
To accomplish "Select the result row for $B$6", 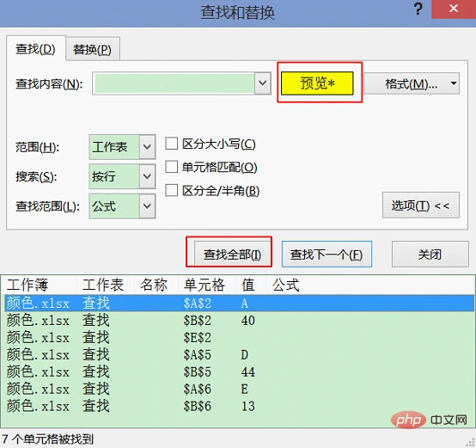I will tap(239, 406).
